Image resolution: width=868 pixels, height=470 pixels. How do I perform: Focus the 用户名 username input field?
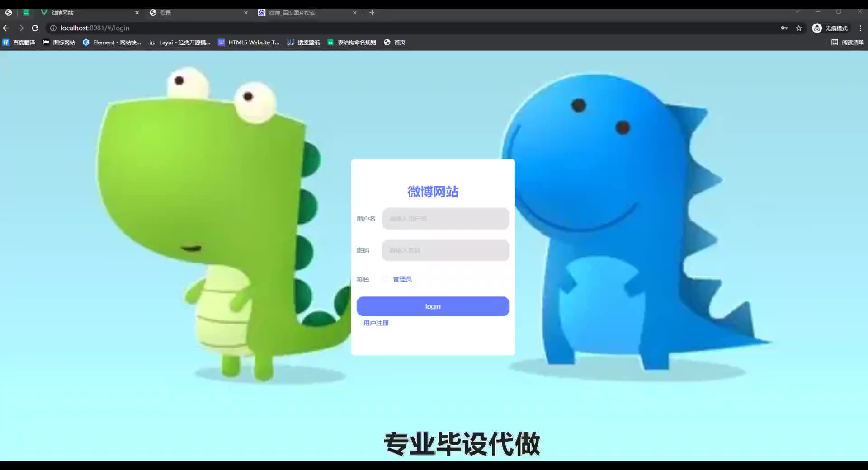click(x=446, y=219)
